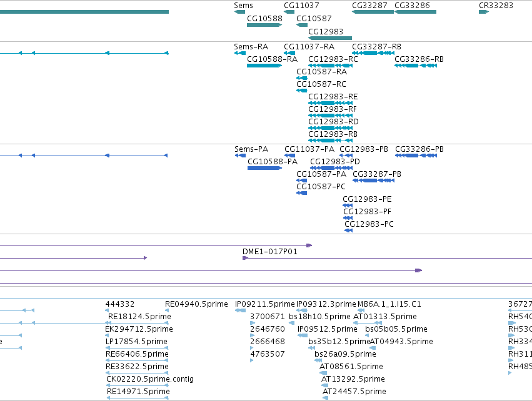Click the MB6A.1_1.I15.C1 EST label

[389, 304]
